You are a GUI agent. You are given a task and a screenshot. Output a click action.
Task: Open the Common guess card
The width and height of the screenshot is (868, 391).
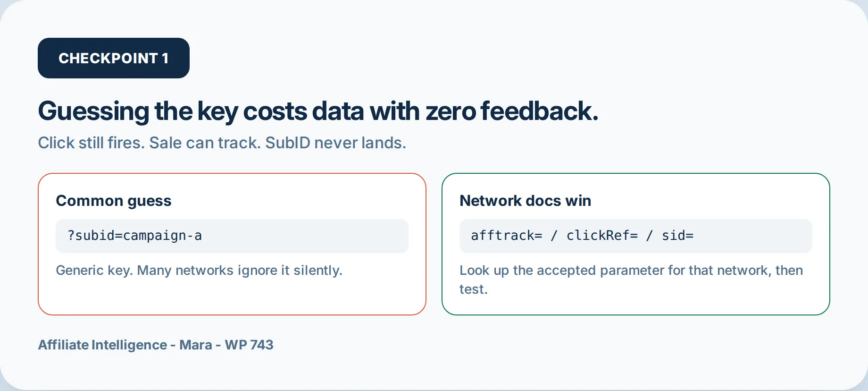tap(232, 244)
